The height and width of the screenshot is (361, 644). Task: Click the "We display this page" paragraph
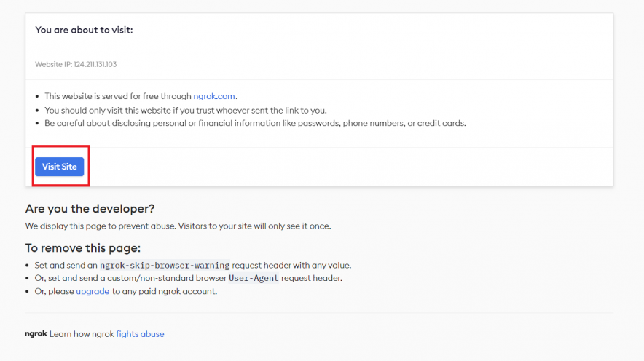tap(178, 226)
